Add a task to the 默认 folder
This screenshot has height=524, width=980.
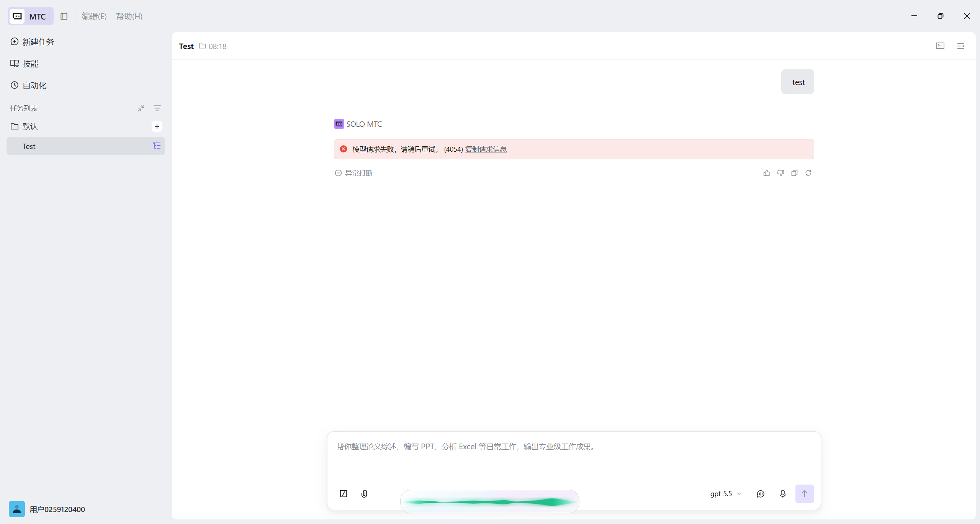pos(157,126)
